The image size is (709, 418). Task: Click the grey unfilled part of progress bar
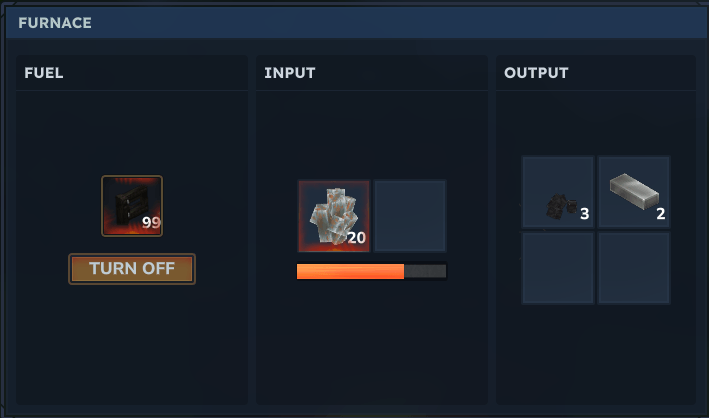pos(425,271)
